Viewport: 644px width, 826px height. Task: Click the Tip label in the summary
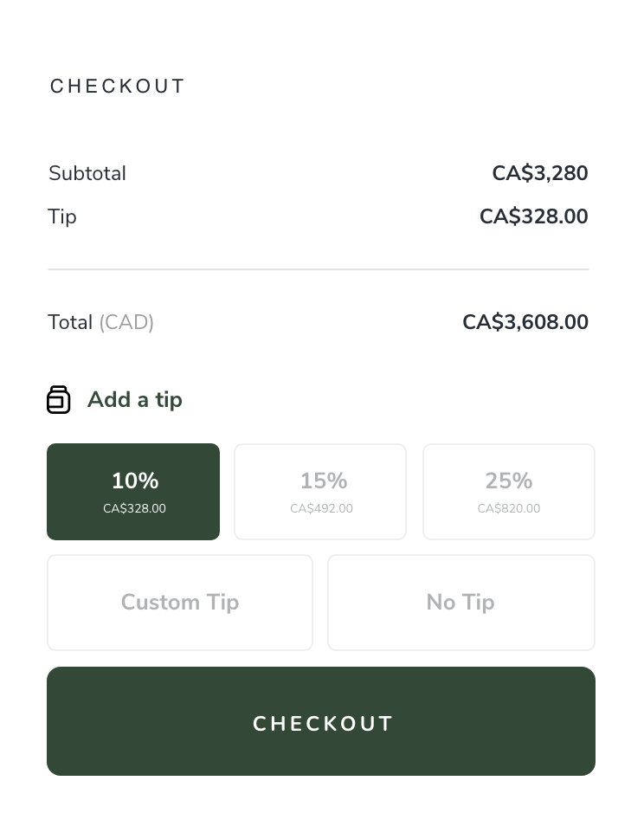(x=62, y=216)
